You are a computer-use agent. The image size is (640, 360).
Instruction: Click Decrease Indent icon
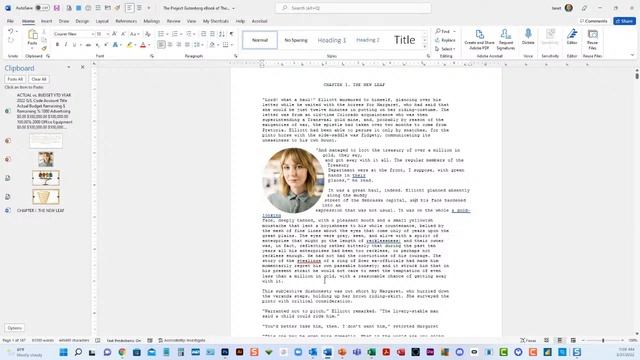click(x=204, y=34)
